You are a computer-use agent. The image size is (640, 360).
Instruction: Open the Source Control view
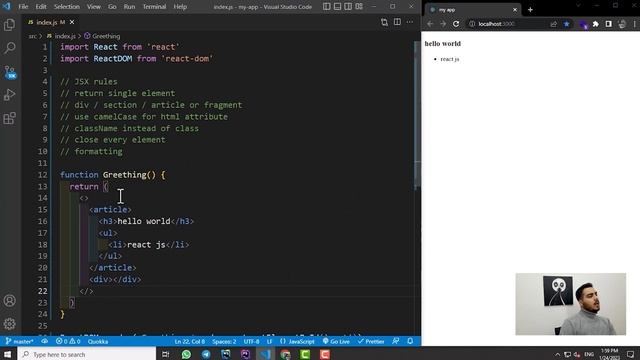coord(9,72)
